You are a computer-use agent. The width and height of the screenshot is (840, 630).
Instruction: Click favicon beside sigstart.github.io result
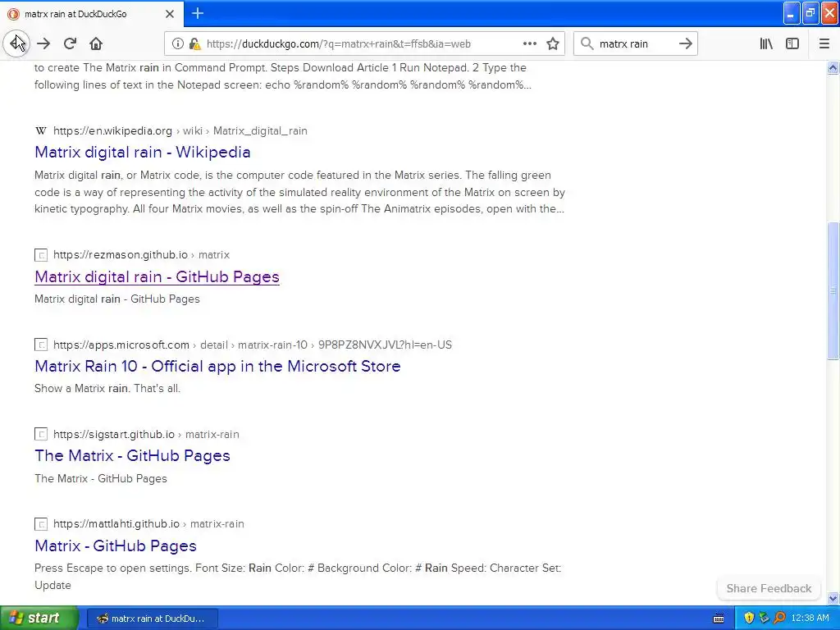(41, 435)
